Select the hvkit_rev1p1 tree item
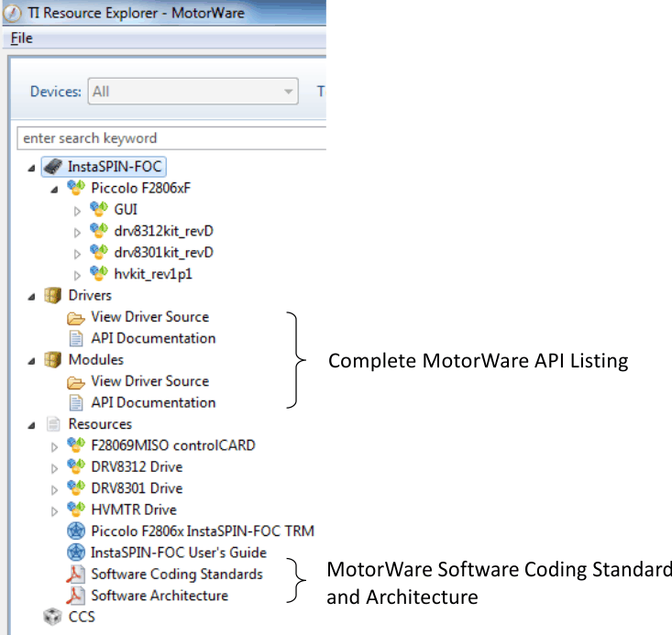672x635 pixels. (x=151, y=273)
